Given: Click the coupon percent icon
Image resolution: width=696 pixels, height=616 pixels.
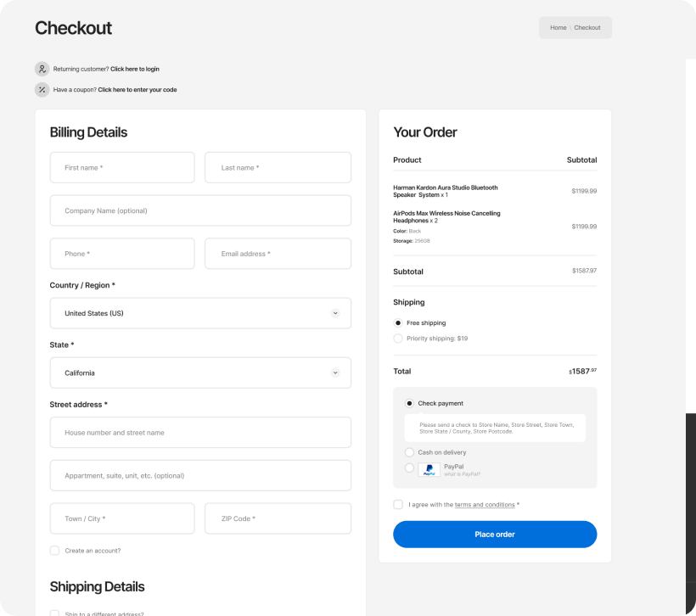Looking at the screenshot, I should (x=42, y=89).
